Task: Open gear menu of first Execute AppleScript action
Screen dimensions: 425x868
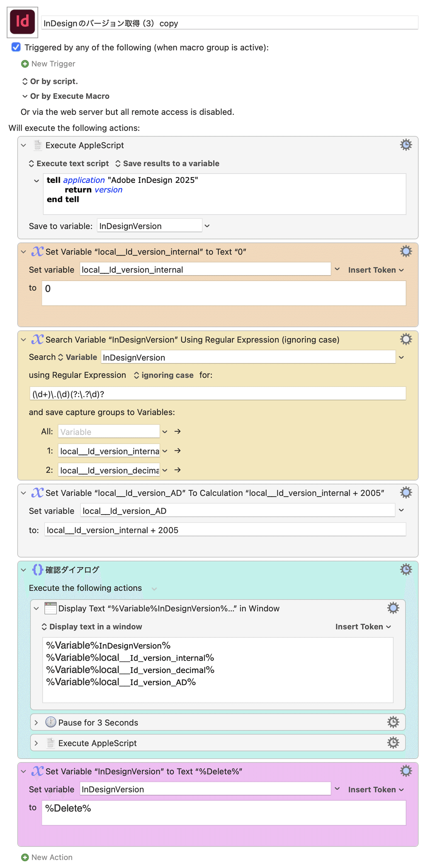Action: (406, 145)
